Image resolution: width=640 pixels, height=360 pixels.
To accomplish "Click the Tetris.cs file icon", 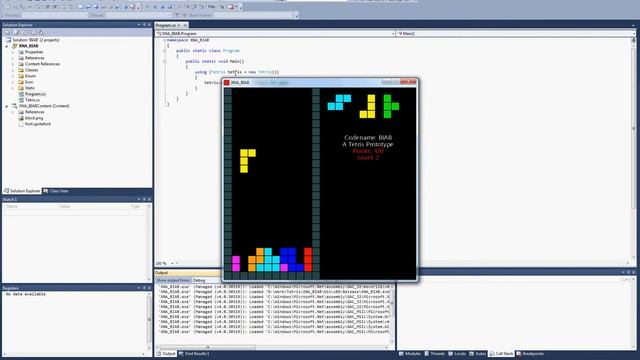I will (21, 100).
